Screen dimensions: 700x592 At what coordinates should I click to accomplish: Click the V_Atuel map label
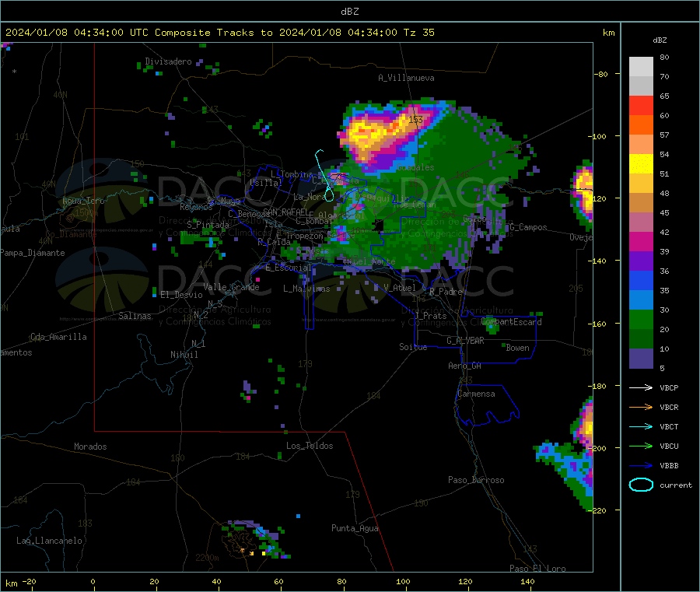pyautogui.click(x=400, y=288)
